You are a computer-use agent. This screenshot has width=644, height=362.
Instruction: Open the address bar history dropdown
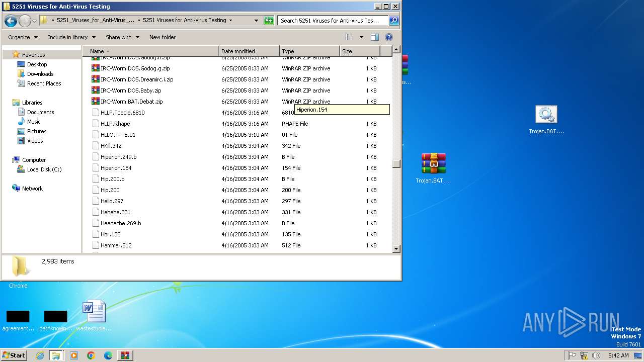[x=256, y=21]
